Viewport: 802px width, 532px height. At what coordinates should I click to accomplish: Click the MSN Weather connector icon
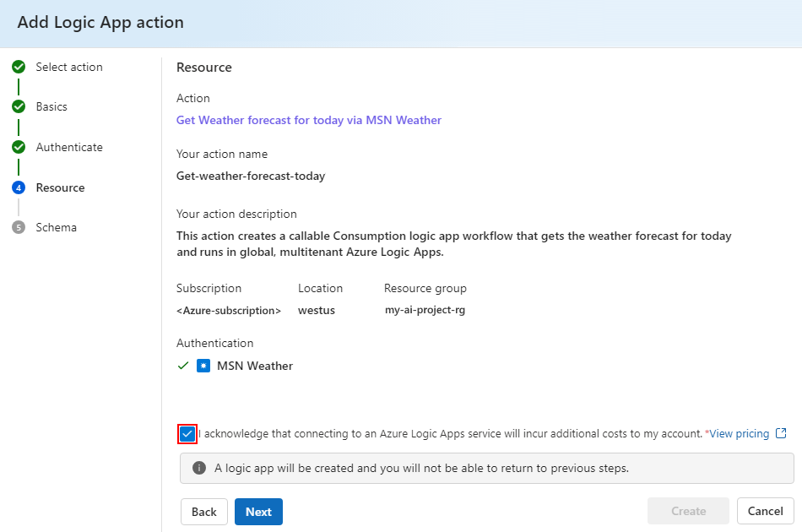pyautogui.click(x=203, y=366)
